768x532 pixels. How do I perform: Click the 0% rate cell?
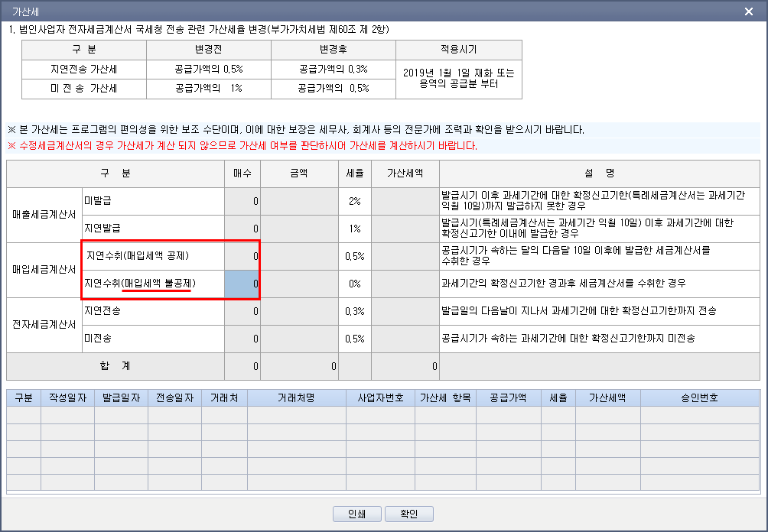[x=355, y=284]
